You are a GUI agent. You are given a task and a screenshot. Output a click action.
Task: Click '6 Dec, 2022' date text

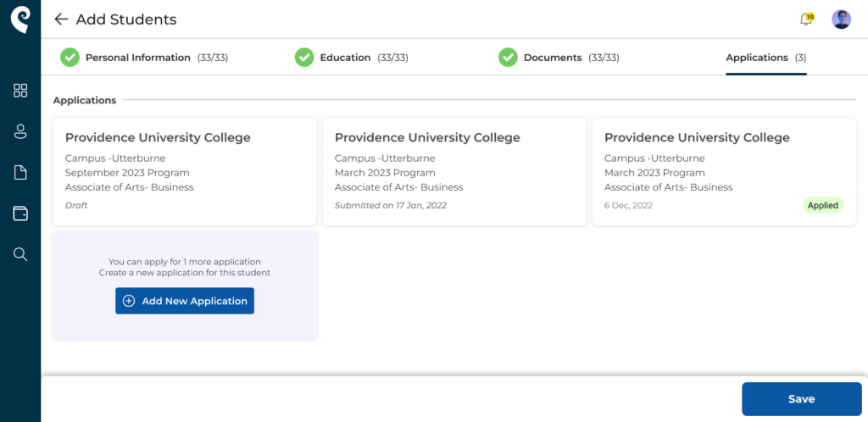pyautogui.click(x=628, y=205)
